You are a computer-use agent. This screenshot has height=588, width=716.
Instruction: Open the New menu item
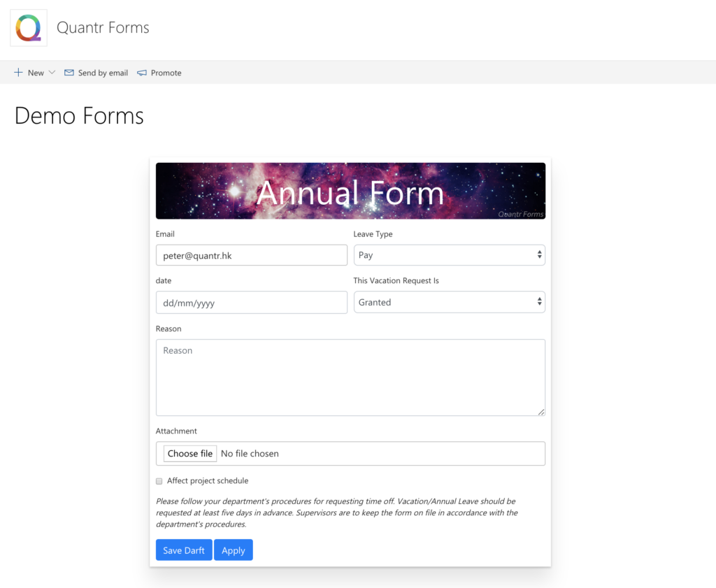coord(36,73)
